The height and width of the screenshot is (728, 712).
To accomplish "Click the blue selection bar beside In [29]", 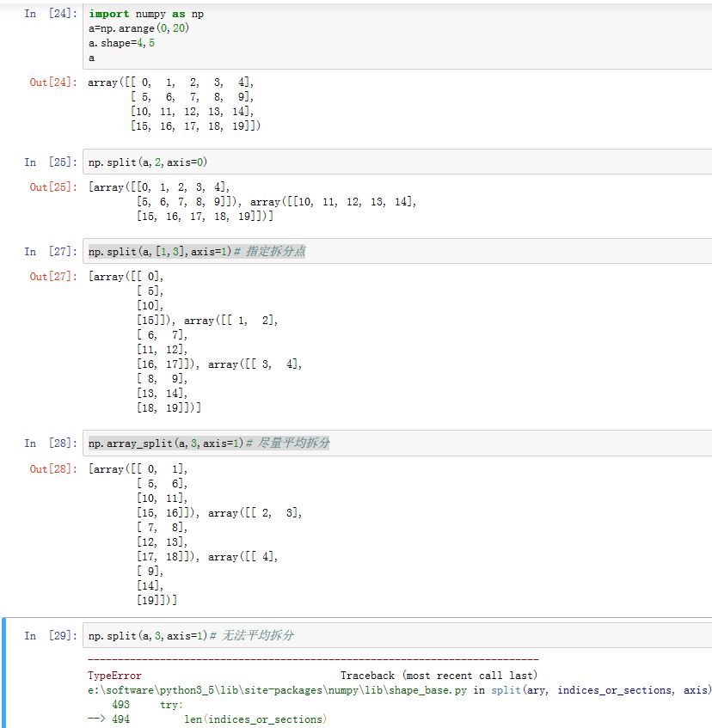I will [4, 672].
